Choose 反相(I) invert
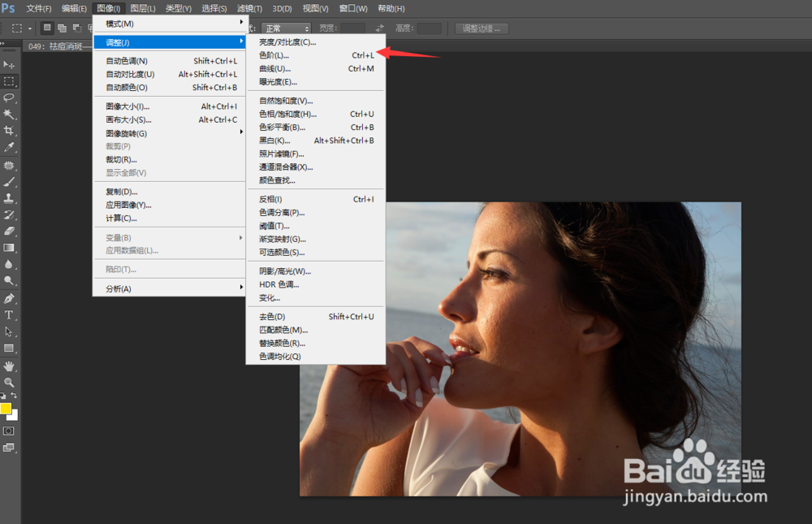 pyautogui.click(x=316, y=199)
